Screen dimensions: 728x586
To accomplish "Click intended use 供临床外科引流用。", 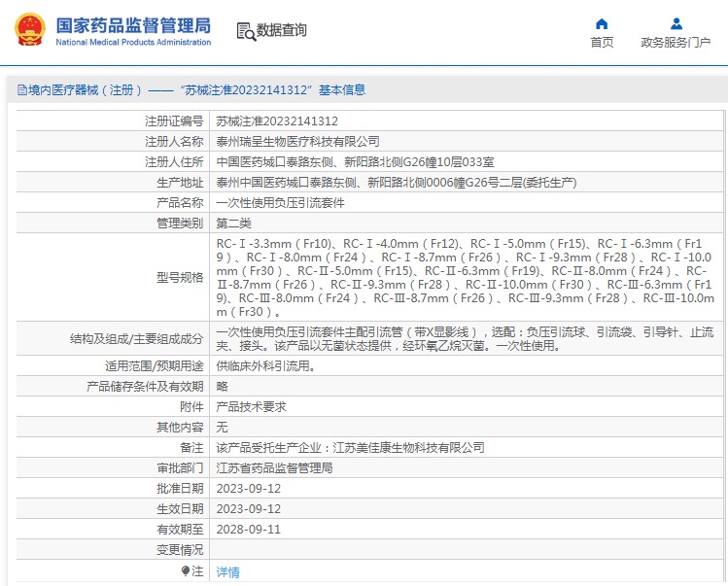I will pyautogui.click(x=266, y=366).
